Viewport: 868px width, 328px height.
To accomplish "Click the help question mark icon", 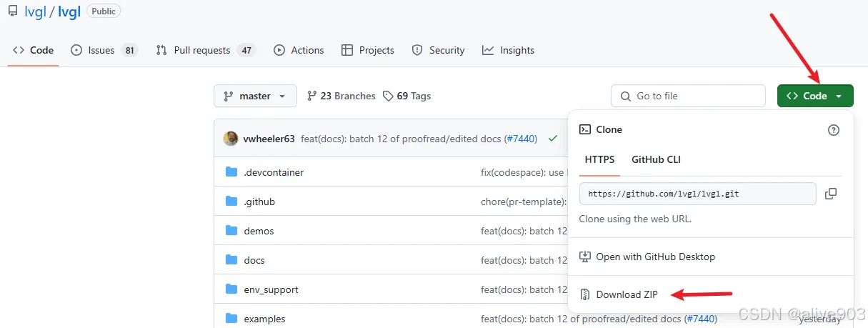I will coord(833,130).
